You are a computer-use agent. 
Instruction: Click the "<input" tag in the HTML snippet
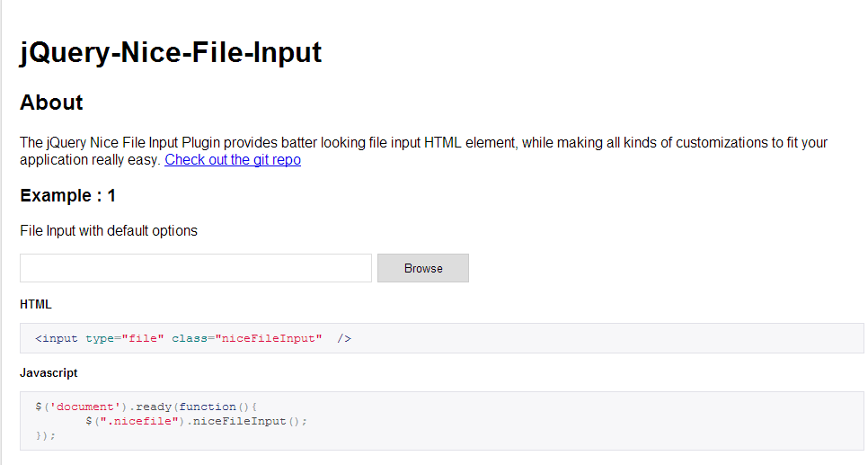(57, 338)
